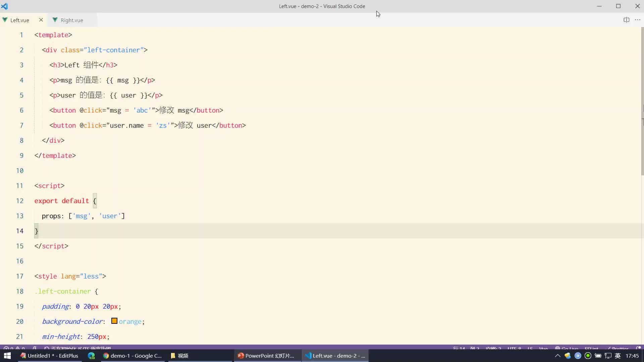
Task: Click the 修改 msg button label text
Action: point(174,110)
